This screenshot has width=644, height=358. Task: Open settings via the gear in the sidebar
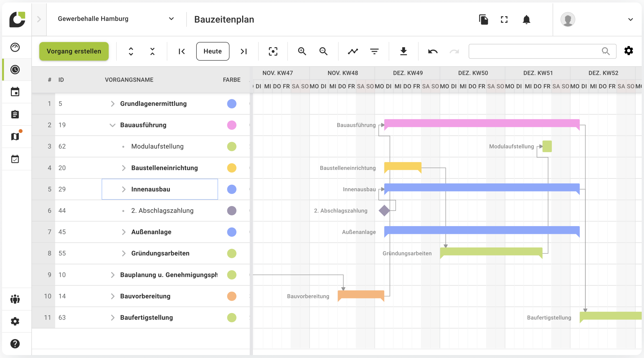coord(15,321)
